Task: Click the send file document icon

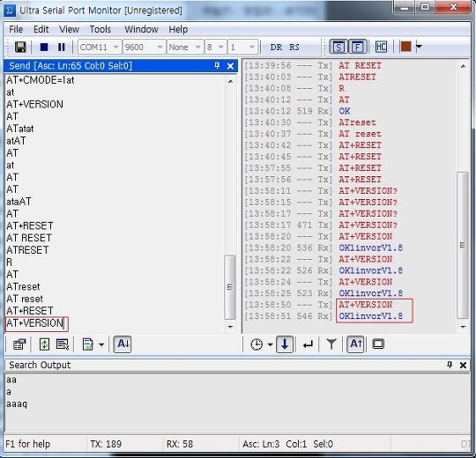Action: coord(88,344)
